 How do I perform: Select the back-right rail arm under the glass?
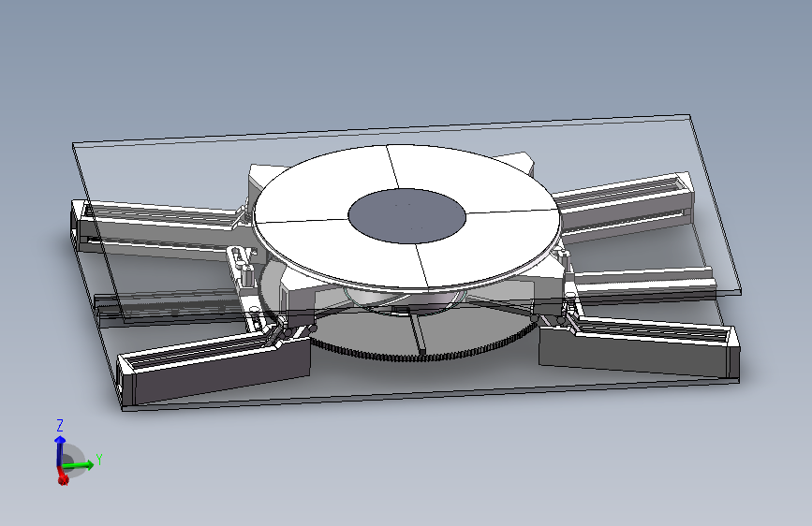click(625, 208)
